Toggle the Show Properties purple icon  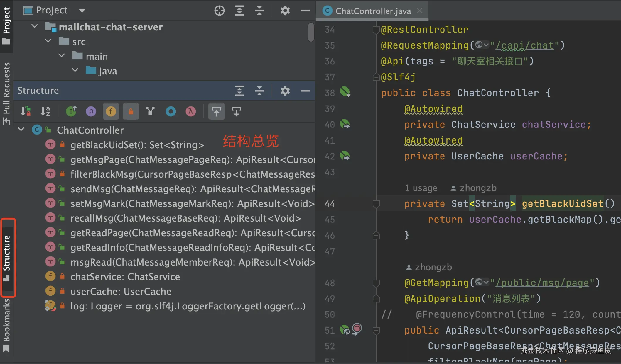[91, 111]
